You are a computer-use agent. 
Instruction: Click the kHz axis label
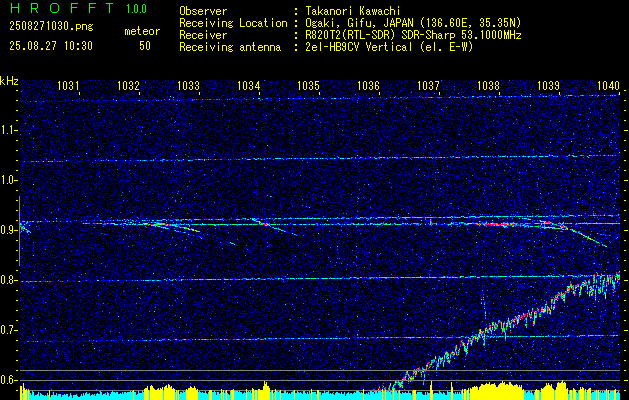(9, 81)
